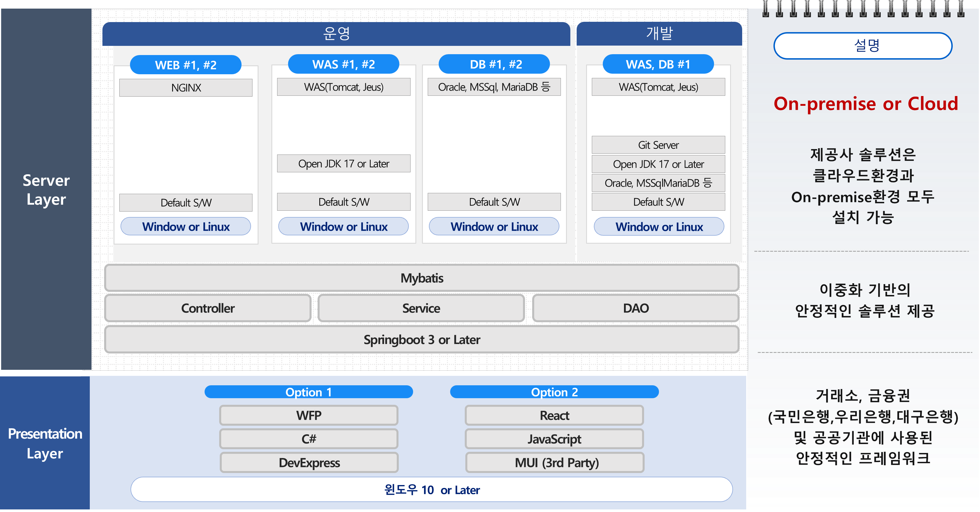Select the Option 1 header
The width and height of the screenshot is (980, 512).
(308, 392)
